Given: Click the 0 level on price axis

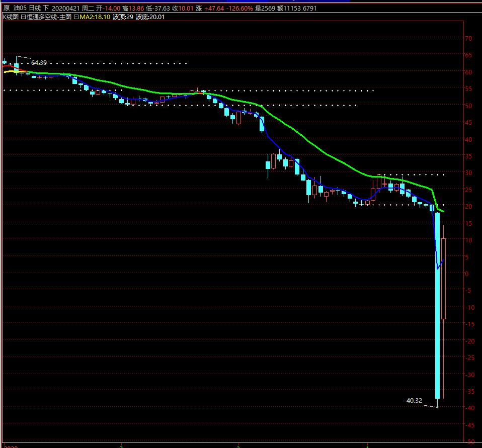Looking at the screenshot, I should click(x=467, y=274).
